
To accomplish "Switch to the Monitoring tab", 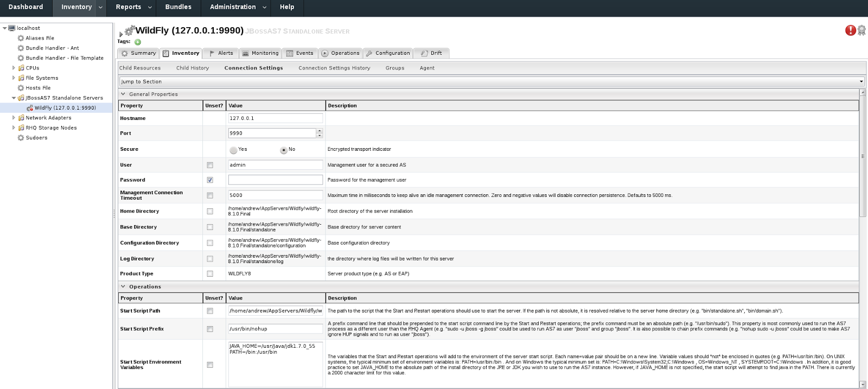I will [260, 53].
